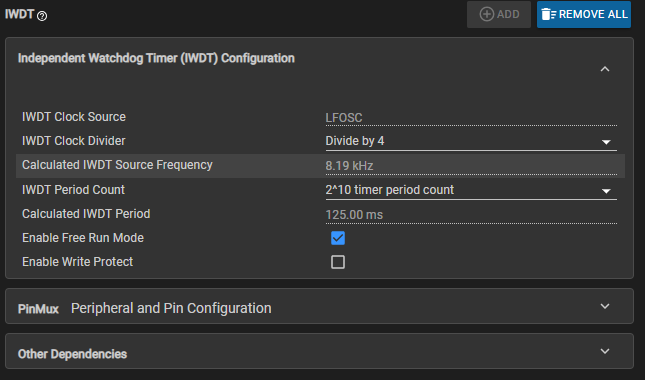Open the IWDT Period Count dropdown arrow
The height and width of the screenshot is (380, 645).
[606, 191]
